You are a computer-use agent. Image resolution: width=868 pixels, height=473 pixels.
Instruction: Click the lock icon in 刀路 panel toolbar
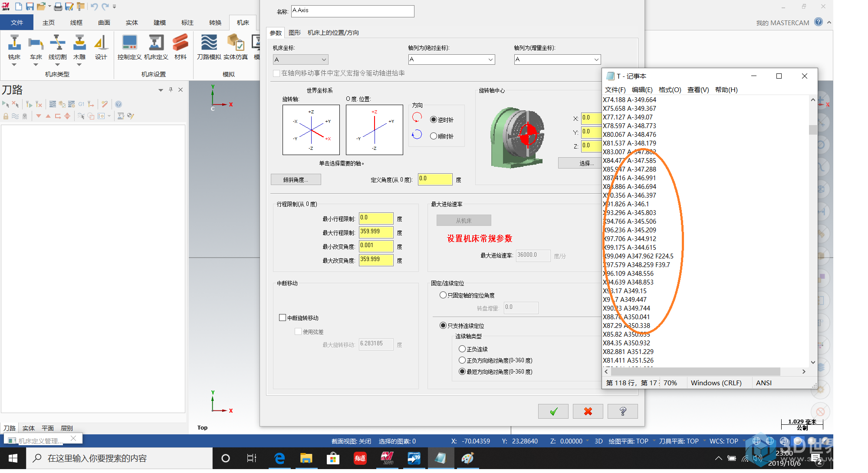[6, 116]
